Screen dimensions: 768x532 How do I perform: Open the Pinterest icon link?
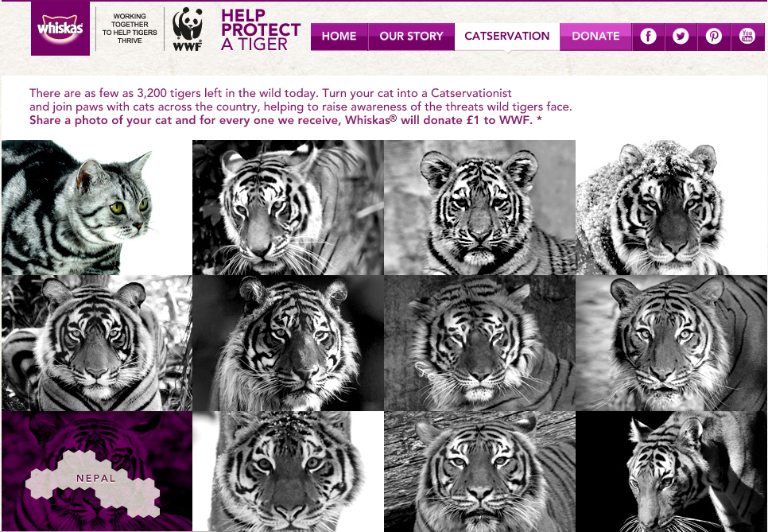[714, 37]
